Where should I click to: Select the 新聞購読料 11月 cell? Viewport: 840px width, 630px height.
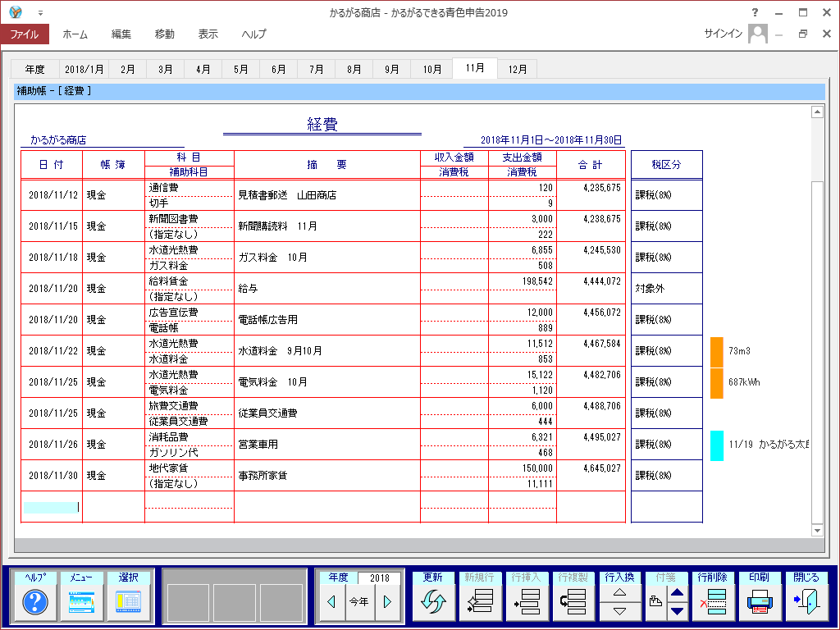pyautogui.click(x=327, y=226)
